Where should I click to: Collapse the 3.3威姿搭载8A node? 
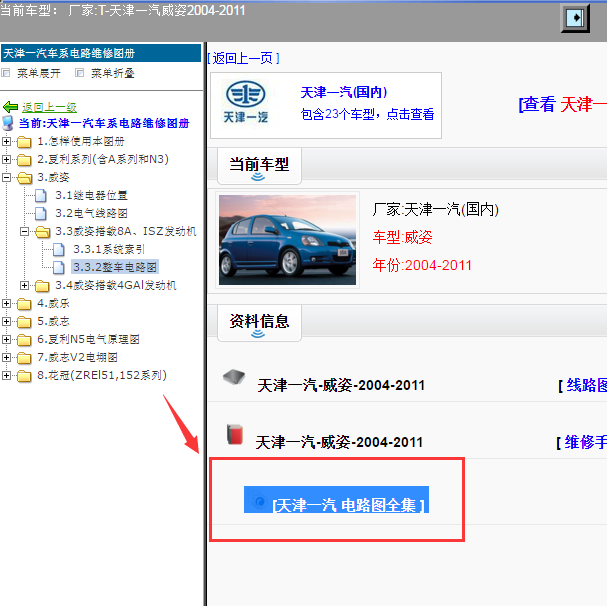coord(24,232)
